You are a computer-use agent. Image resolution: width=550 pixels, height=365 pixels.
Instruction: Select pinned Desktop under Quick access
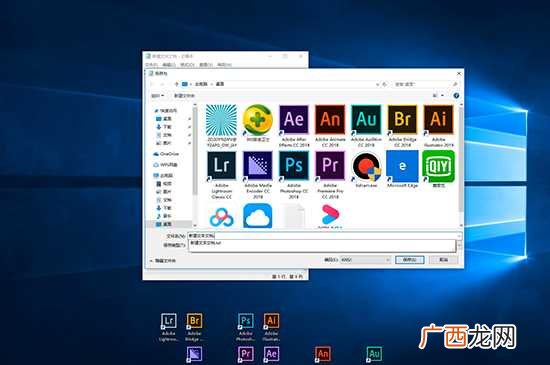(164, 119)
